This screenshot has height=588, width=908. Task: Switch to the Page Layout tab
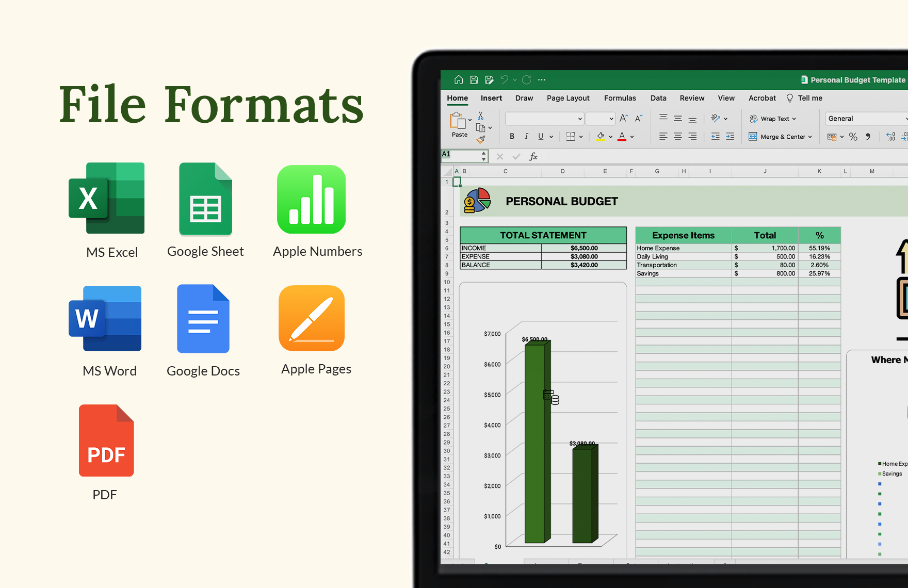click(568, 98)
